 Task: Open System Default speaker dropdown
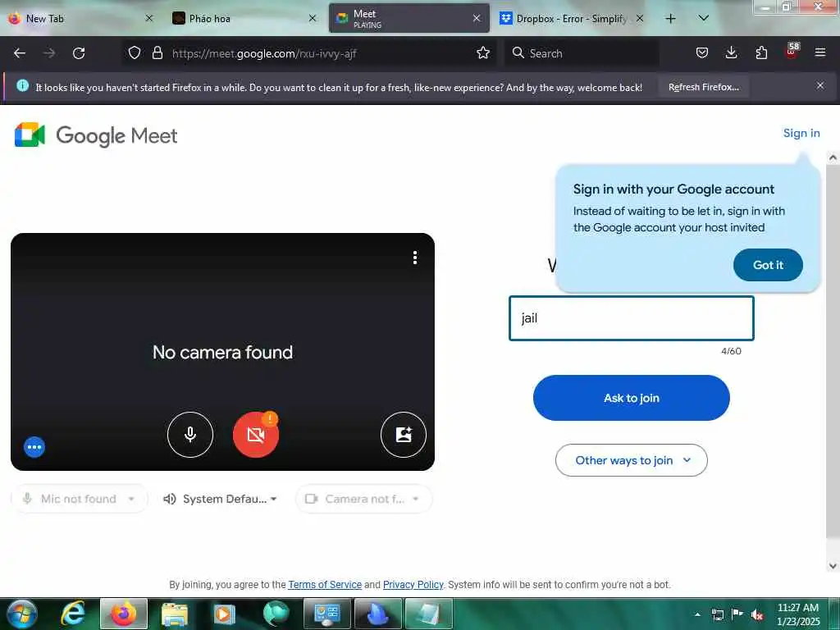pos(221,499)
